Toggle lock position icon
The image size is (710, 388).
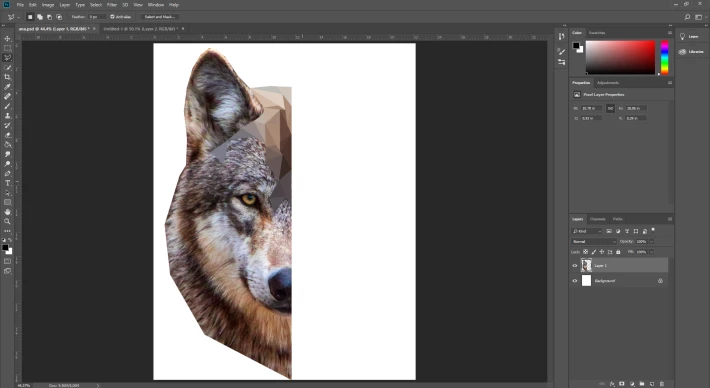pos(602,252)
